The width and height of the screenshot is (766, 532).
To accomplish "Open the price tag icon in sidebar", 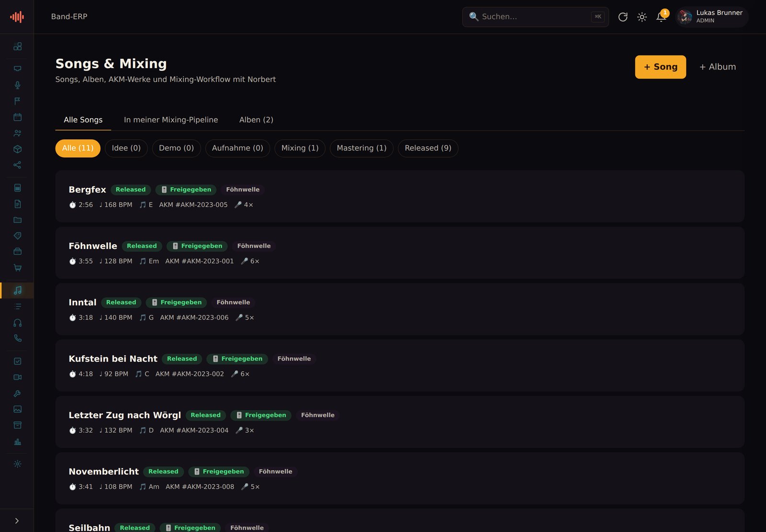I will tap(17, 236).
